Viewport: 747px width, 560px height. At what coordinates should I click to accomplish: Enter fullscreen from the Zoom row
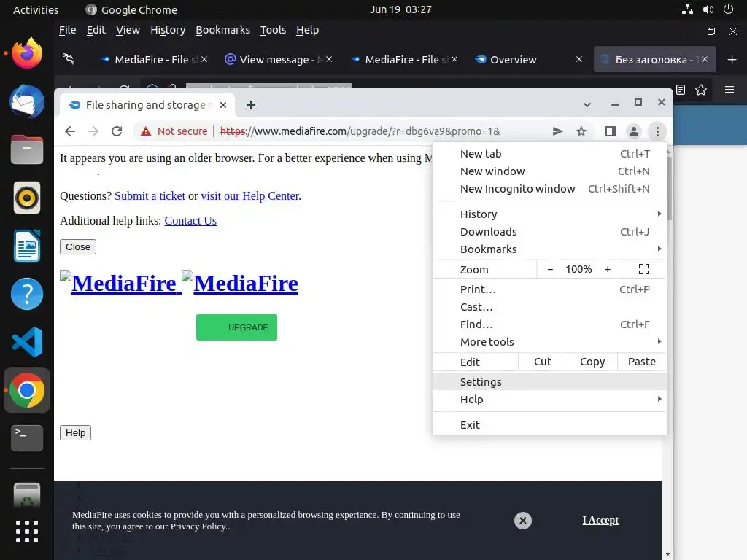(644, 270)
